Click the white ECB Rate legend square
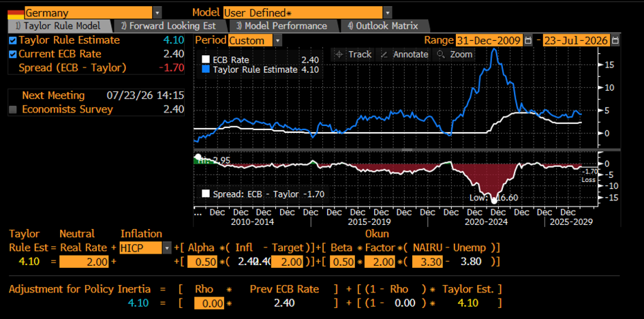The width and height of the screenshot is (644, 319). coord(206,60)
